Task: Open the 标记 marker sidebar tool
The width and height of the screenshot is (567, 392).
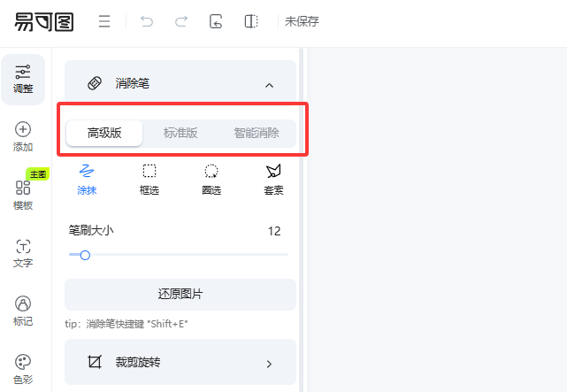Action: coord(23,311)
